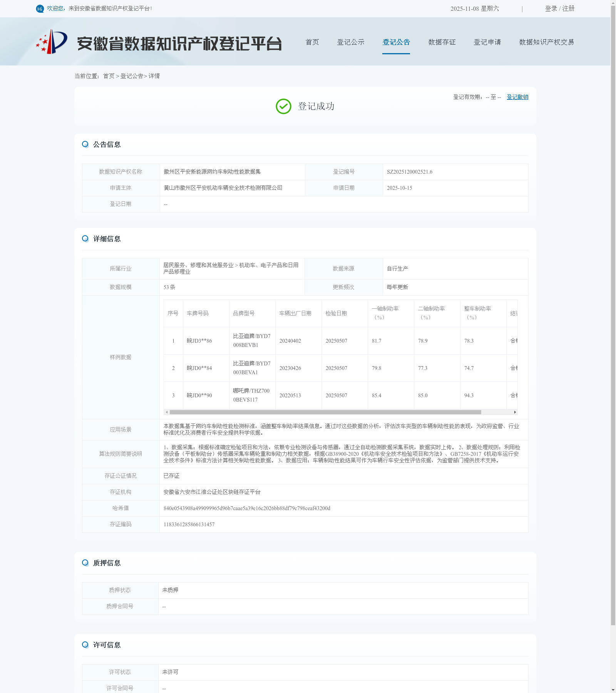The height and width of the screenshot is (693, 616).
Task: Click the sample table scroll-left arrow
Action: coord(167,412)
